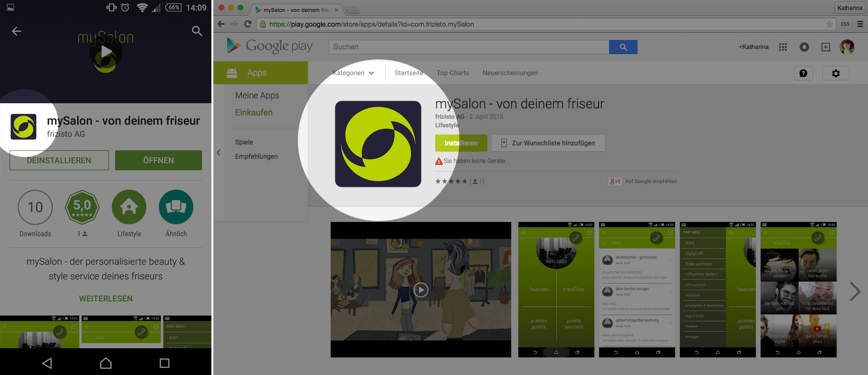Open Neuerscheinungen tab
Viewport: 868px width, 375px height.
[510, 73]
